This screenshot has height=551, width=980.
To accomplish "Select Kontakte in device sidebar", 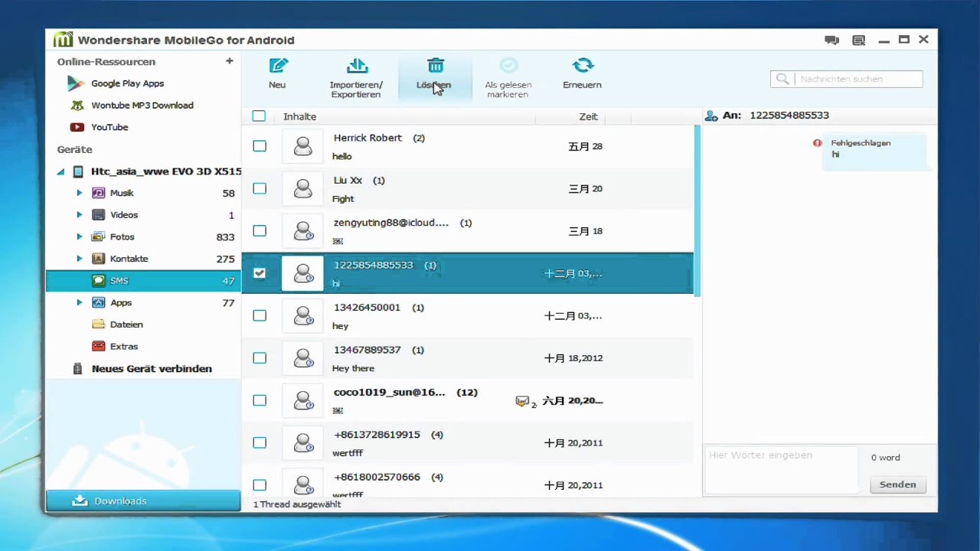I will [x=143, y=259].
